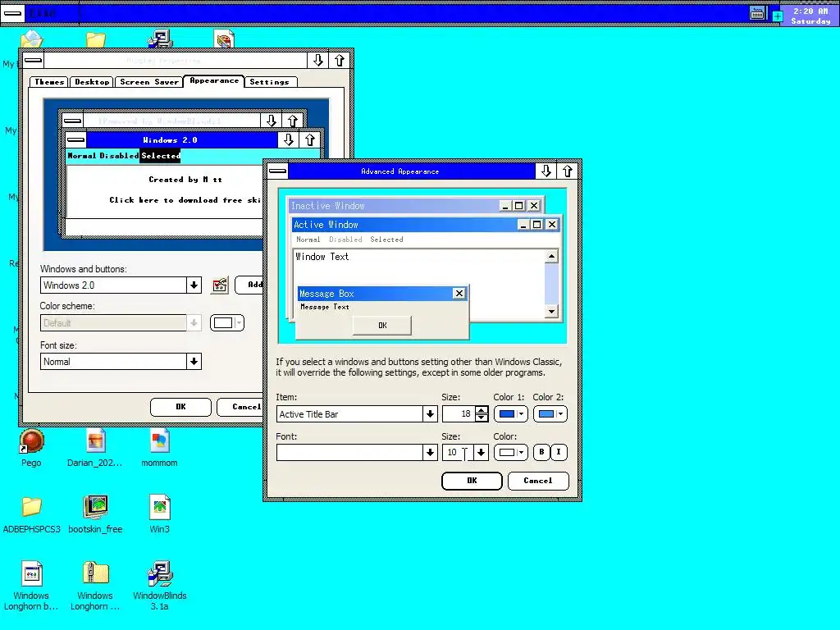This screenshot has width=840, height=630.
Task: Click the preview OK button in Message Box
Action: (x=382, y=325)
